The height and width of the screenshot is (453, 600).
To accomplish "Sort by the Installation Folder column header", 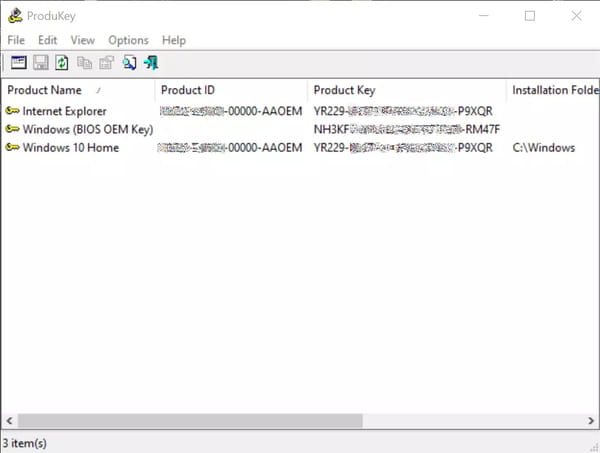I will coord(553,90).
